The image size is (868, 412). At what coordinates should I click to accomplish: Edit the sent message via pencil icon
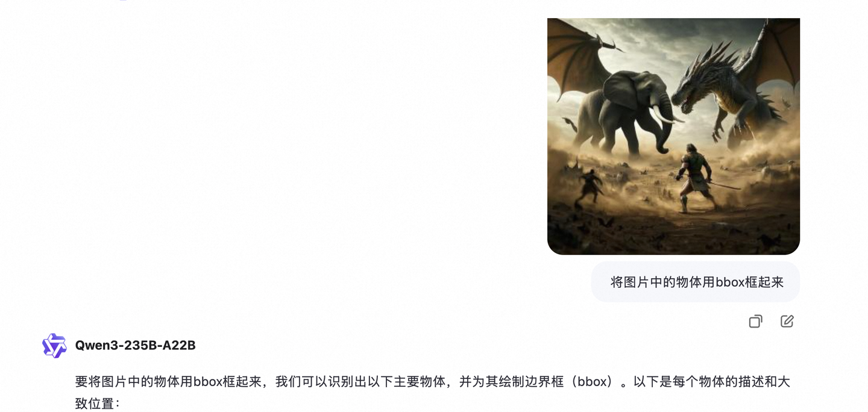click(x=787, y=321)
